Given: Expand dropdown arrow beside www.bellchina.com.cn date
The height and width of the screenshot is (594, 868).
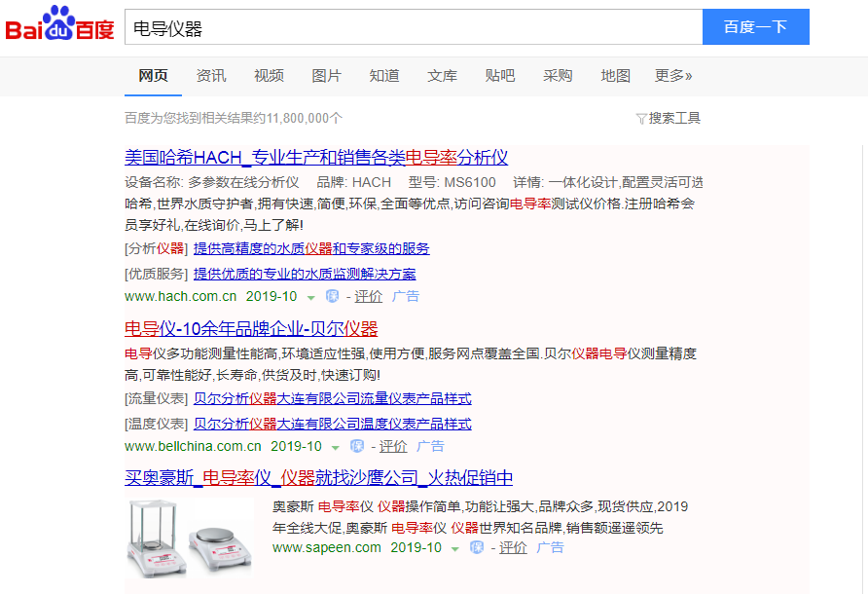Looking at the screenshot, I should (336, 447).
